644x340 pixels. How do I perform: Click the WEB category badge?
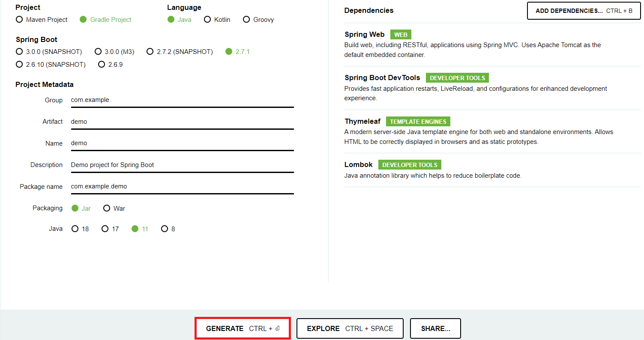(x=401, y=35)
